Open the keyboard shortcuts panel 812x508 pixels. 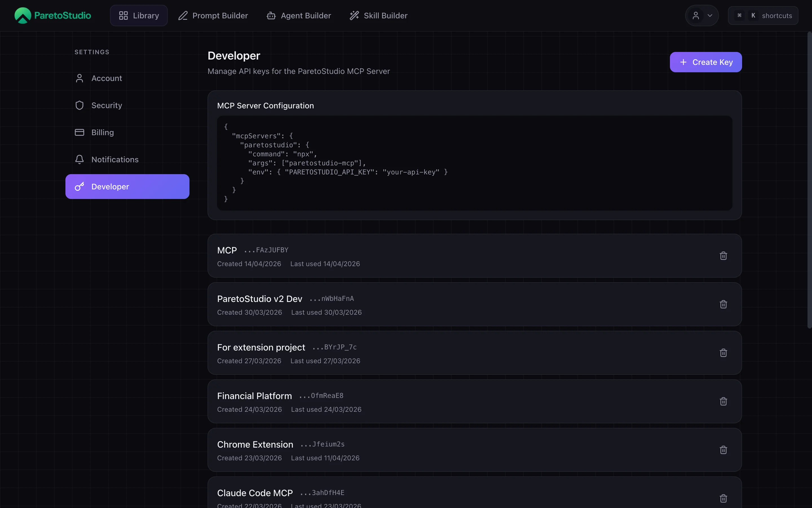point(763,16)
